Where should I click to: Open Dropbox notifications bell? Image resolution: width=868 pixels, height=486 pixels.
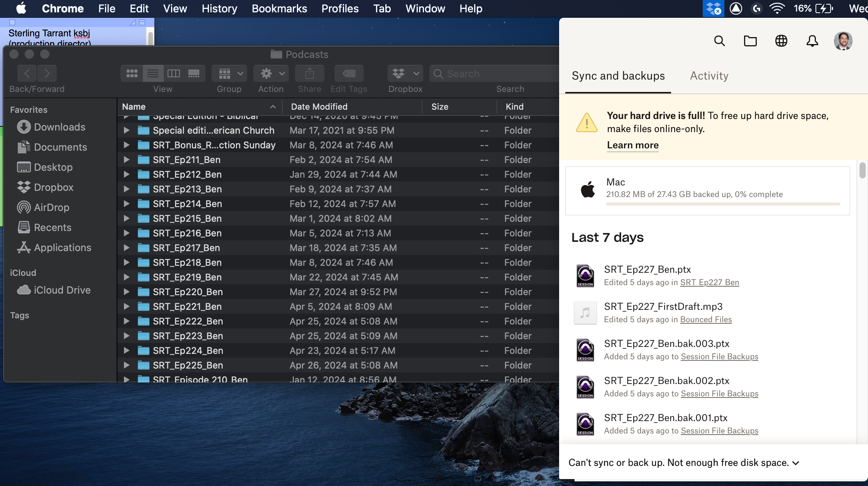point(812,41)
